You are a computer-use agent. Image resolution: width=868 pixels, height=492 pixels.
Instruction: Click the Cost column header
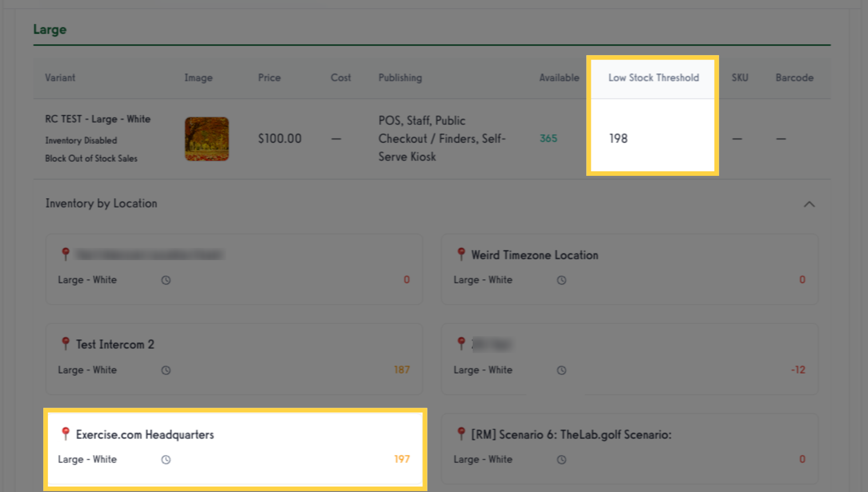pyautogui.click(x=341, y=78)
